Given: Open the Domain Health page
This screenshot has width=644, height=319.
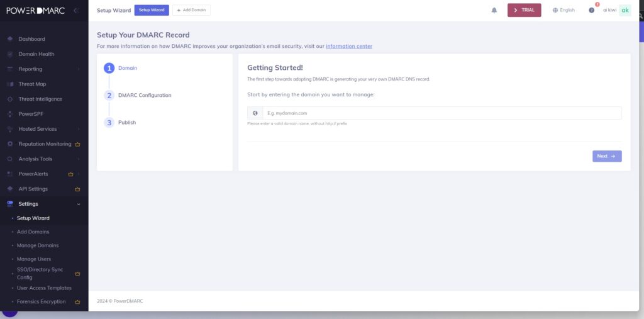Looking at the screenshot, I should point(36,54).
